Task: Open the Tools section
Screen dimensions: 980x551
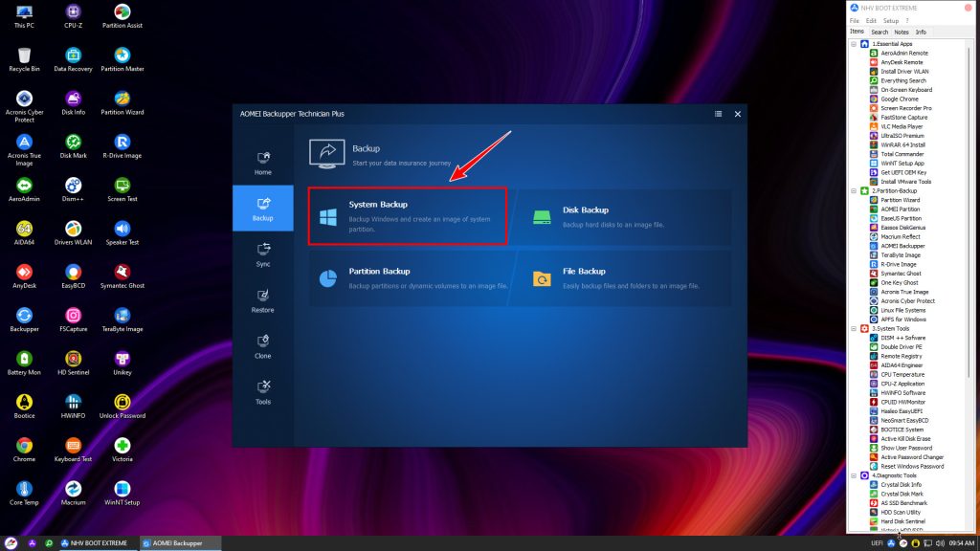Action: point(263,392)
